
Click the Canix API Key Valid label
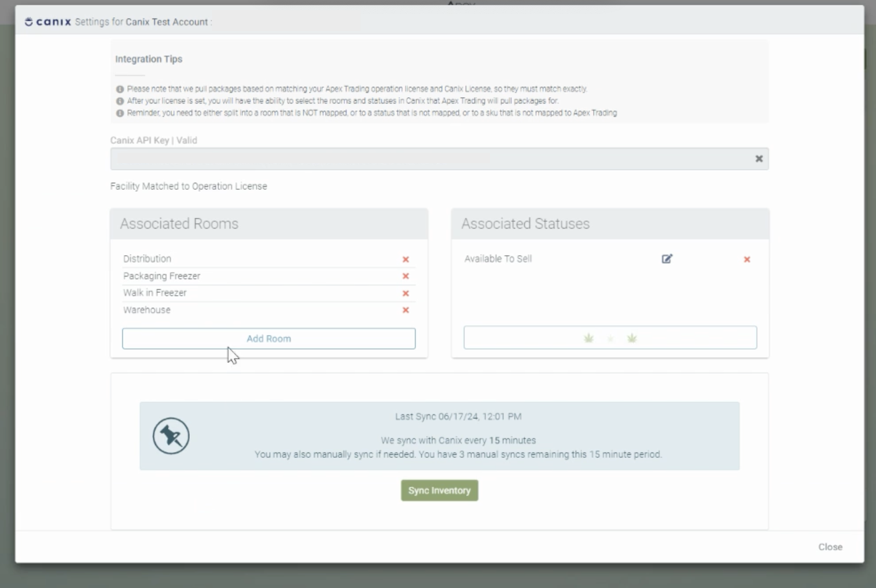(x=154, y=140)
